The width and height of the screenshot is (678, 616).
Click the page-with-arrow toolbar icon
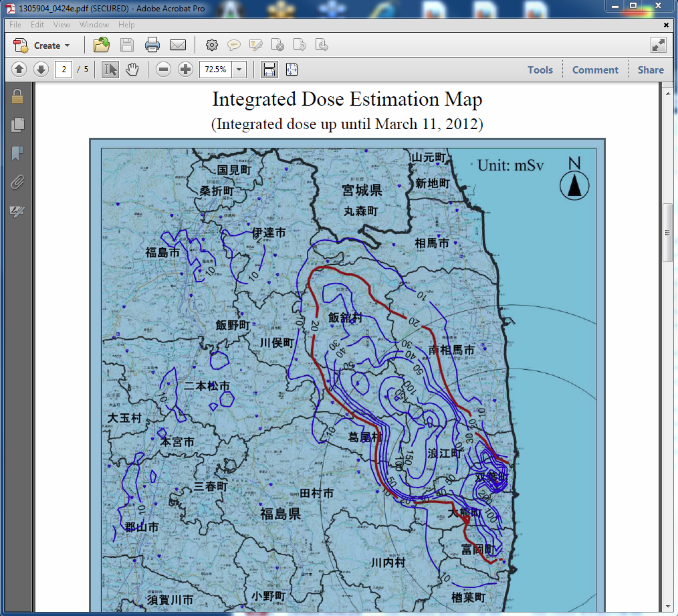[300, 45]
